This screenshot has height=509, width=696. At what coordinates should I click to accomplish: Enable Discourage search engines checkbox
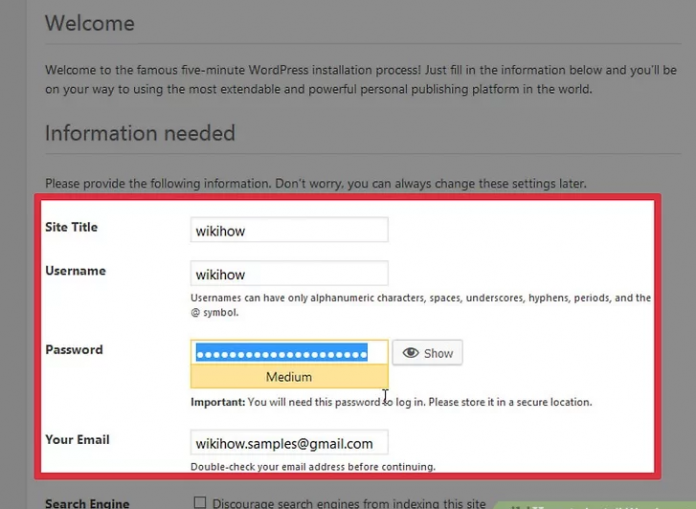200,502
